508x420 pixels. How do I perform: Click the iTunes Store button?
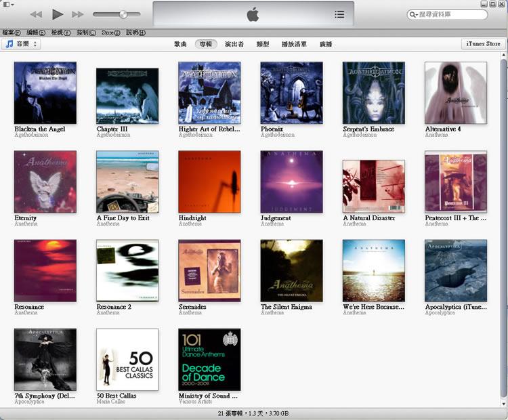click(x=483, y=44)
